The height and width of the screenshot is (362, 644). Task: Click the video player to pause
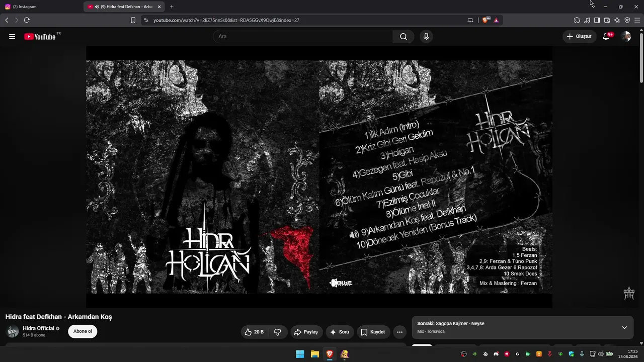(319, 177)
